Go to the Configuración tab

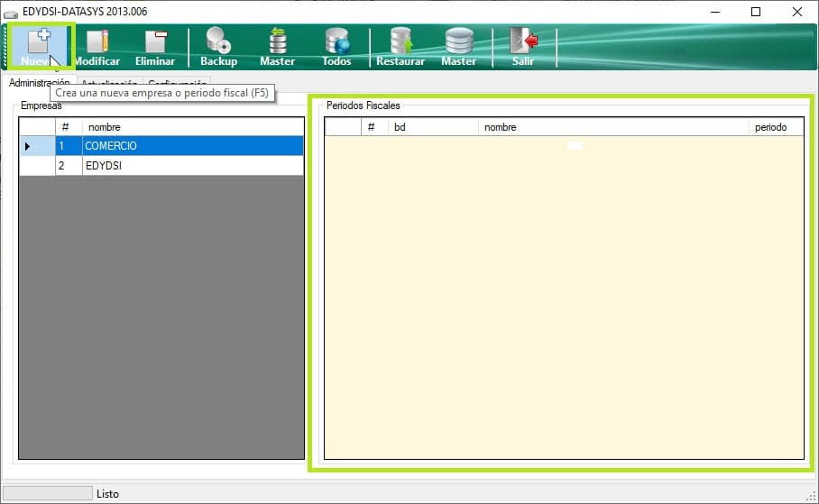179,84
